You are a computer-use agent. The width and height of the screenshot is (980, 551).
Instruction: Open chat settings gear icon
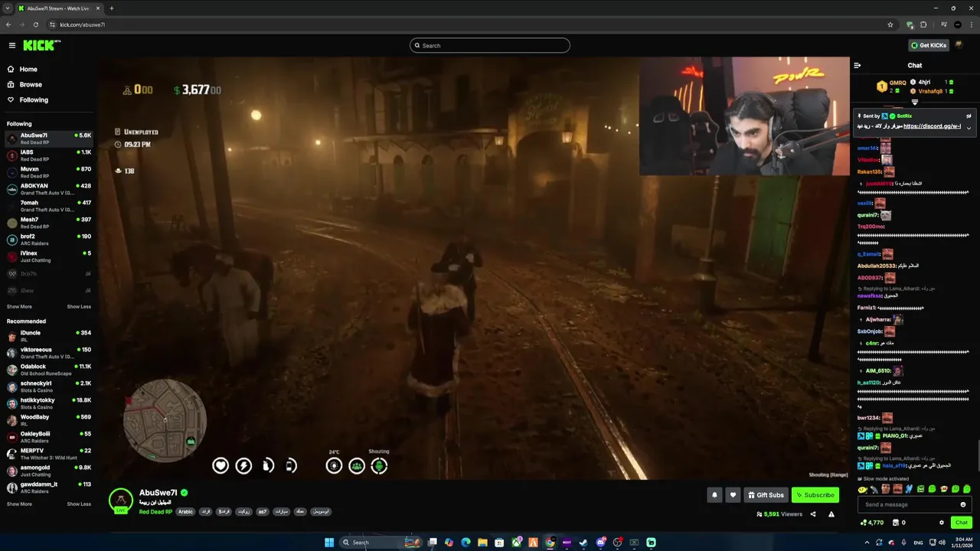[x=942, y=523]
